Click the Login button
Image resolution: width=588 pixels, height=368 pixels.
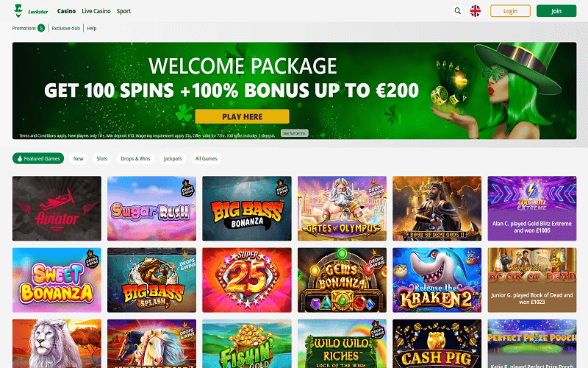[510, 11]
